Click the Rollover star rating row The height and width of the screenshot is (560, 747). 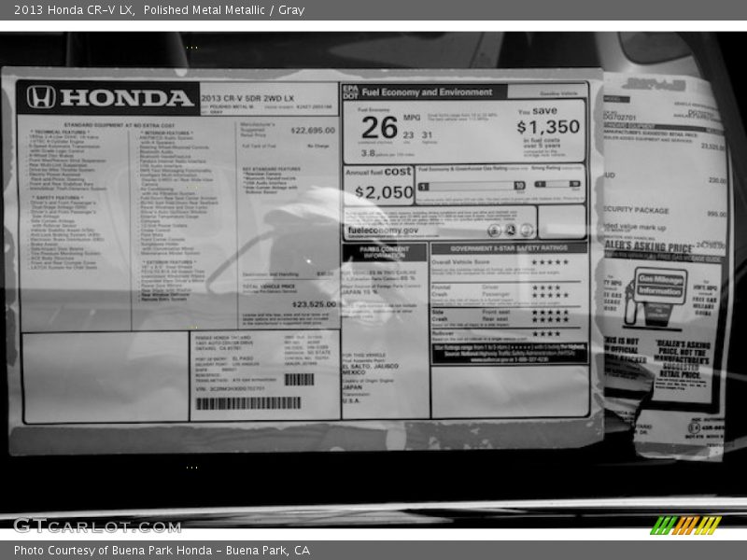(546, 334)
